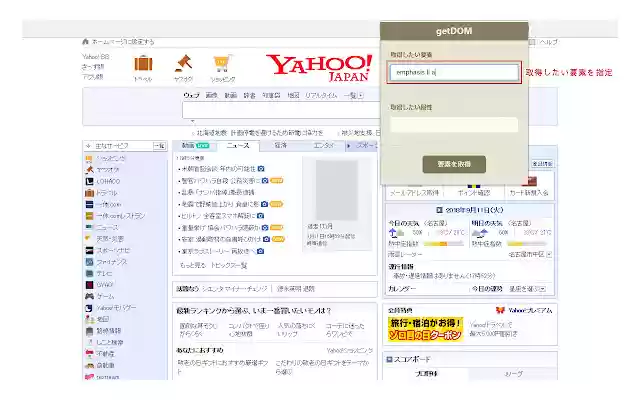
Task: Select the 動画 search tab
Action: tap(230, 96)
